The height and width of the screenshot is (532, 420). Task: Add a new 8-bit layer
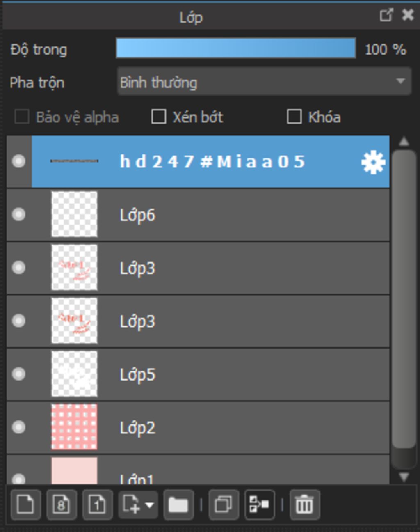click(x=61, y=504)
